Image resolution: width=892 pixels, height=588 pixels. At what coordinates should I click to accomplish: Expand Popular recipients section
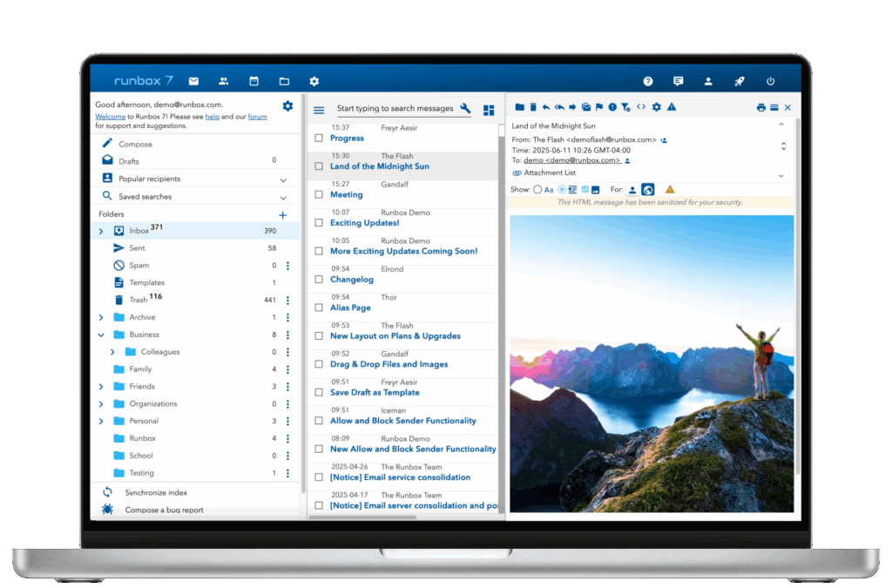[x=283, y=180]
